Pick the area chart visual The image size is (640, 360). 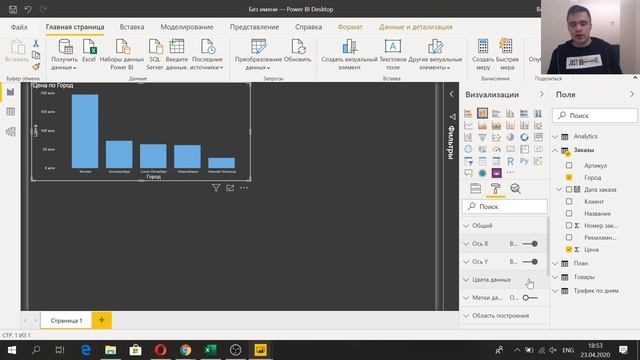(x=482, y=125)
